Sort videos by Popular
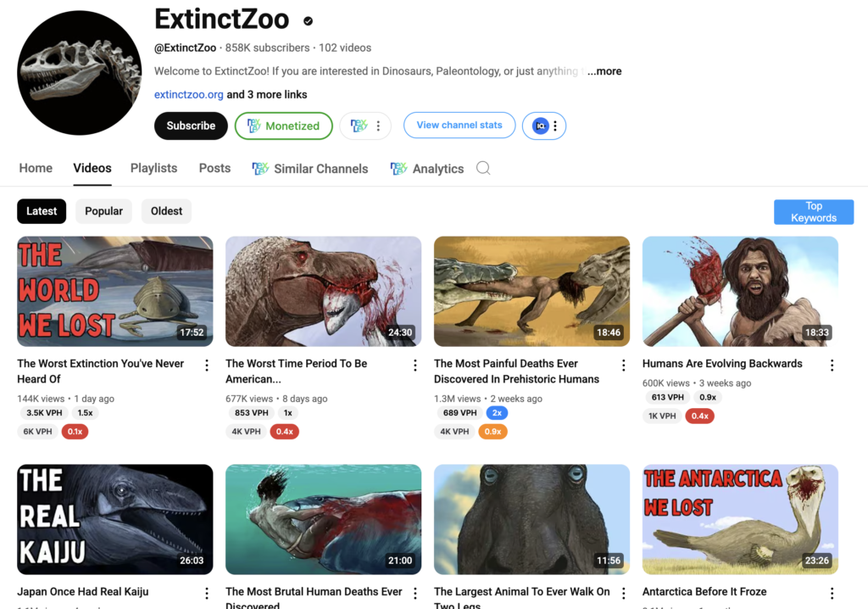This screenshot has height=609, width=868. (x=104, y=211)
